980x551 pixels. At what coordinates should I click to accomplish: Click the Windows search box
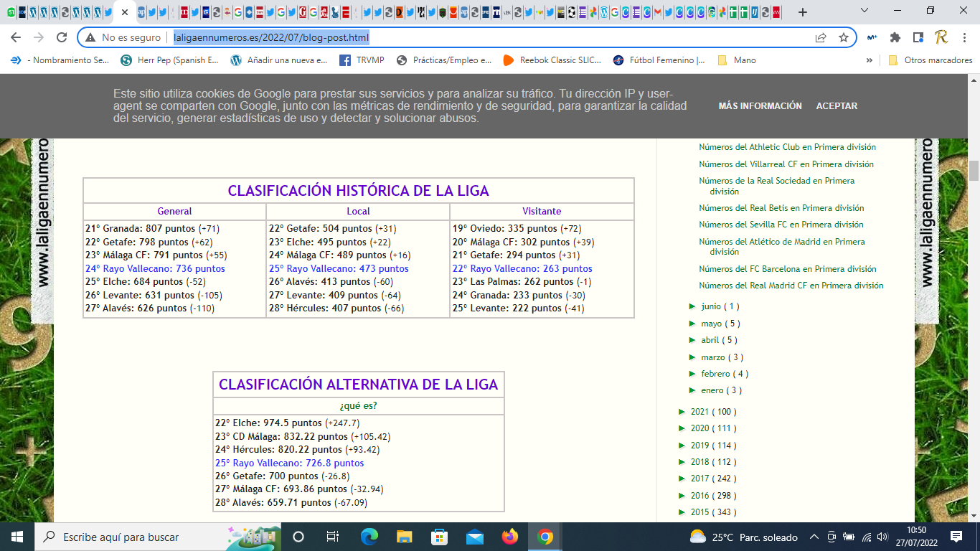click(129, 537)
